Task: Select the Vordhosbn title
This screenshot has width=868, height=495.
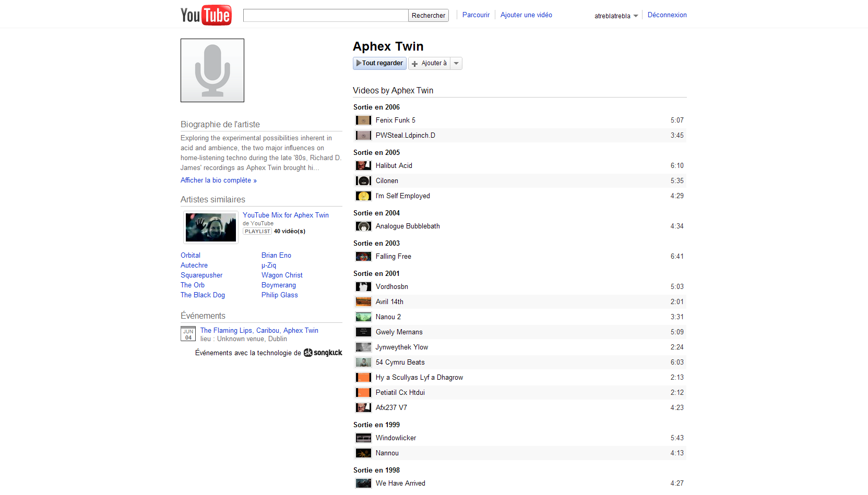Action: pyautogui.click(x=392, y=287)
